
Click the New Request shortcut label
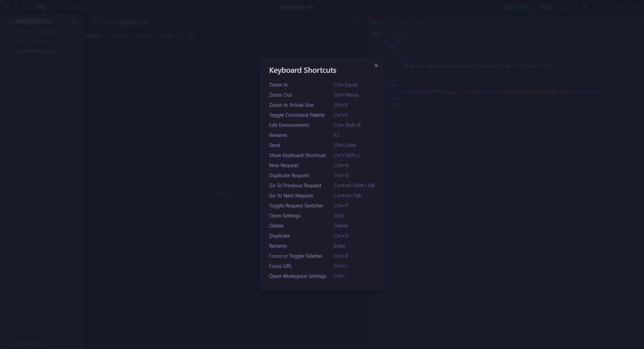pyautogui.click(x=283, y=165)
